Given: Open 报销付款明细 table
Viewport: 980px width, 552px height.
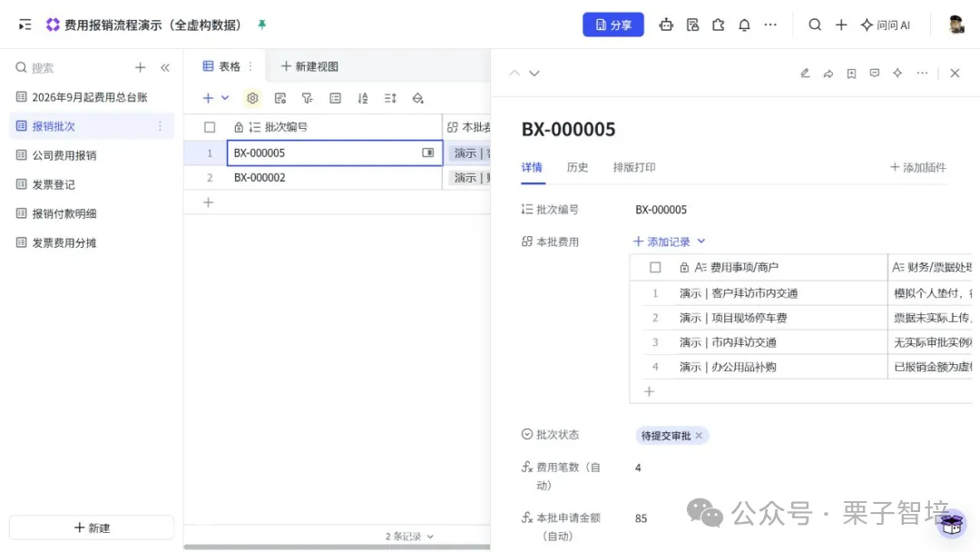Looking at the screenshot, I should click(92, 213).
